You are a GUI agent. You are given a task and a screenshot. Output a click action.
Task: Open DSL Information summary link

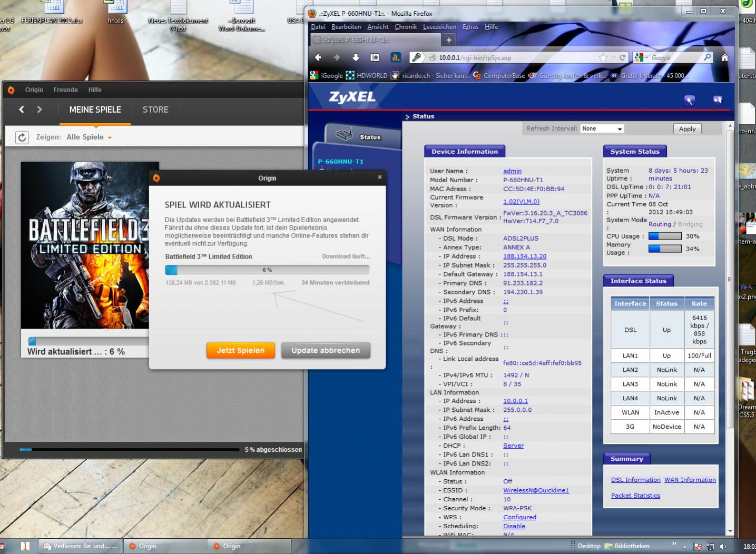(635, 480)
